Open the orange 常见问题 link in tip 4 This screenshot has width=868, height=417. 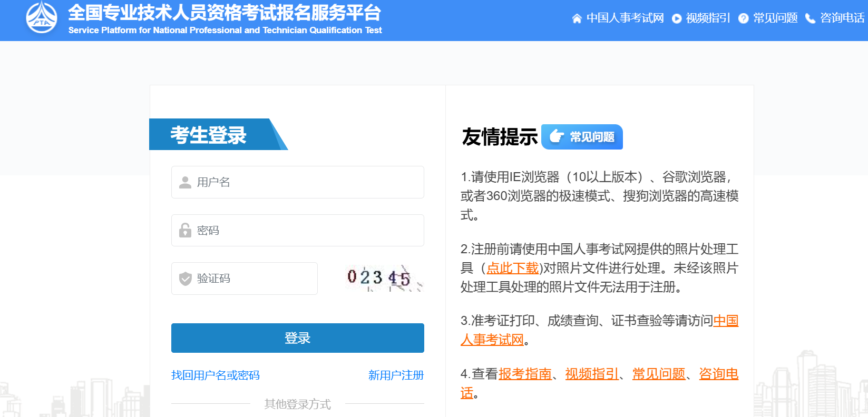click(659, 374)
